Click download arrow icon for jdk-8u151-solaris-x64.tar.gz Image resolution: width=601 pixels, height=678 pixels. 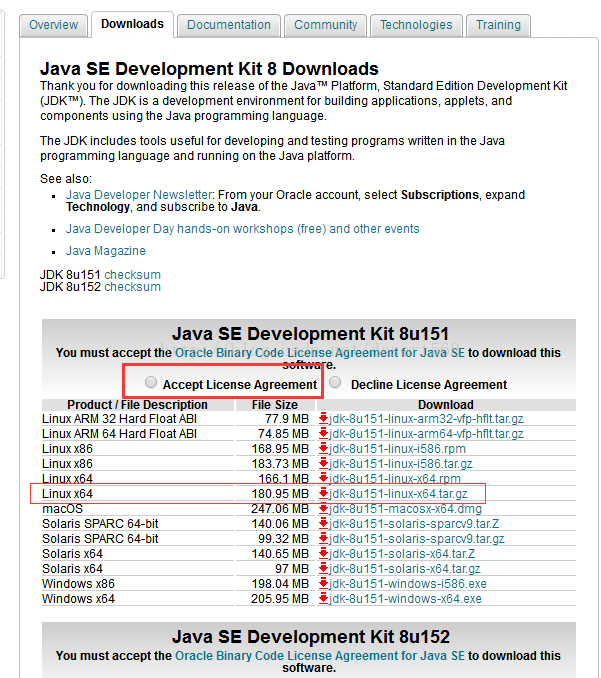[323, 569]
